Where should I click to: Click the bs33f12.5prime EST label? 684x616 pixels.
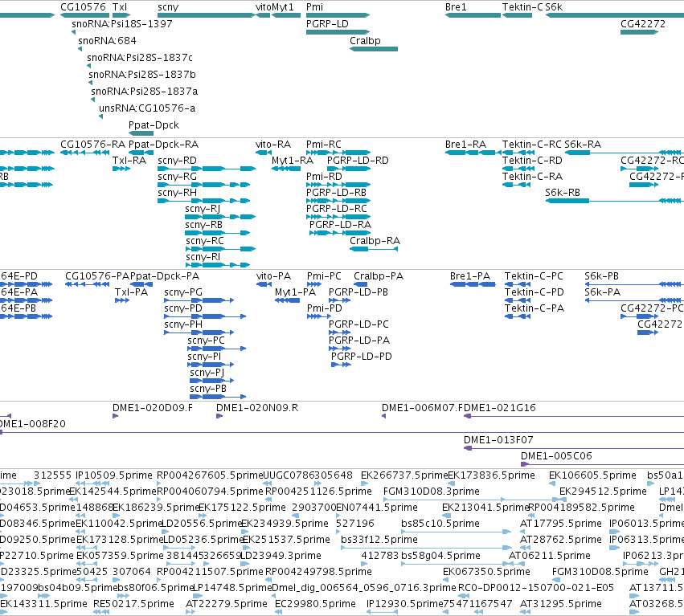(379, 540)
